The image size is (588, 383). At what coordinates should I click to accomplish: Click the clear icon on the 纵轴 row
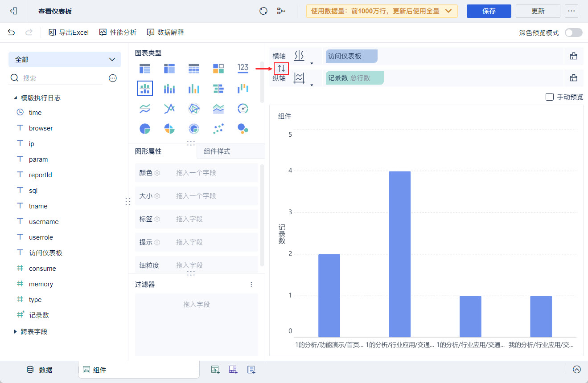[573, 78]
